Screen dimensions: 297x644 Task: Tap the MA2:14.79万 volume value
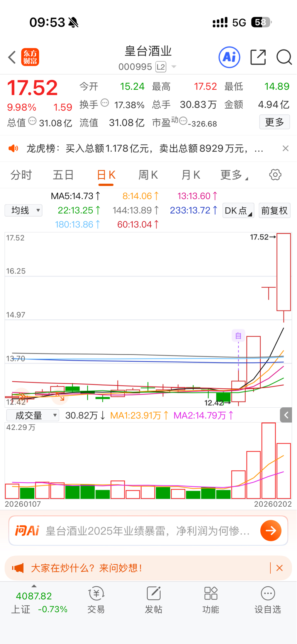pos(204,415)
